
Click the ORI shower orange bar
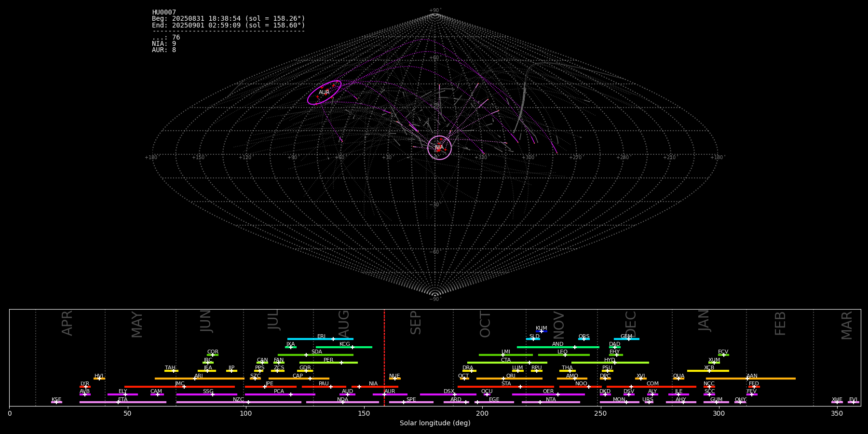pos(509,379)
